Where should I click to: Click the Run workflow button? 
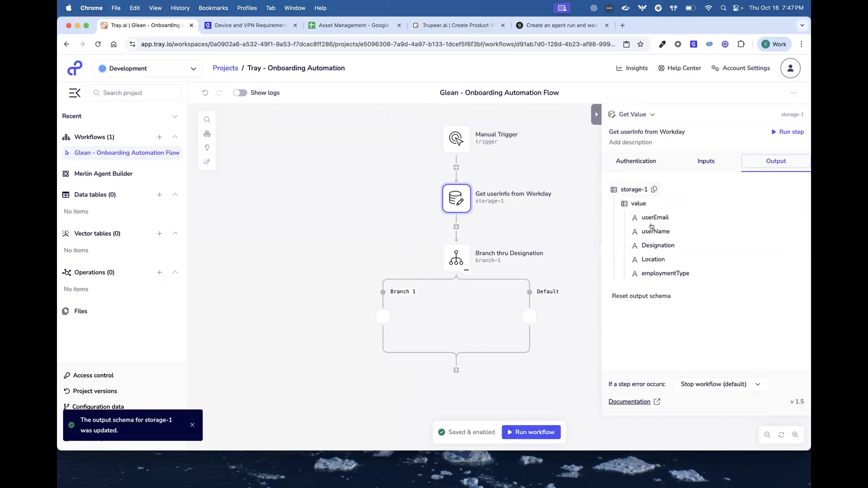(x=531, y=432)
